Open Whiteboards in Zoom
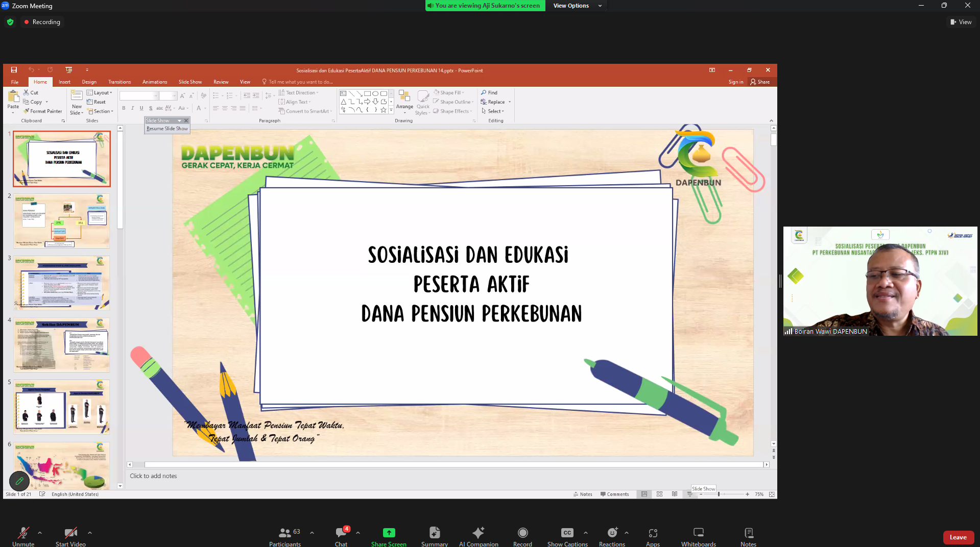 tap(699, 536)
